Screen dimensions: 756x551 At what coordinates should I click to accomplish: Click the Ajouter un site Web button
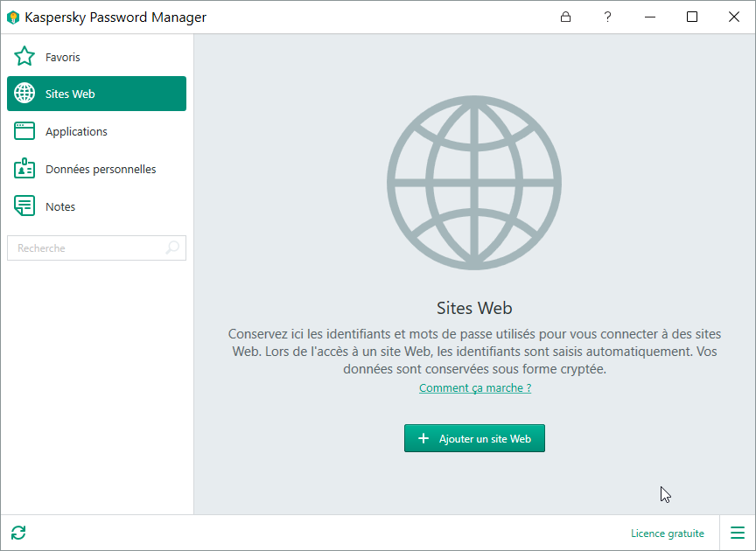pyautogui.click(x=474, y=438)
